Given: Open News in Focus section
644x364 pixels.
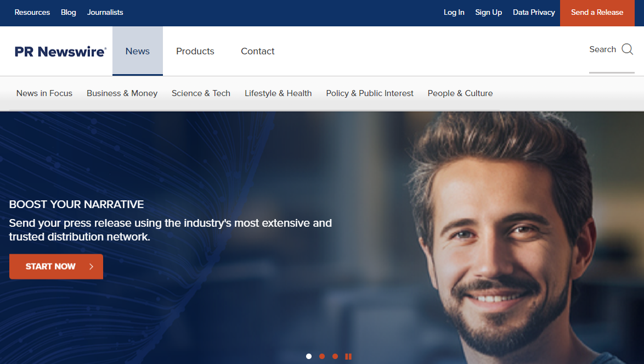Looking at the screenshot, I should coord(44,93).
